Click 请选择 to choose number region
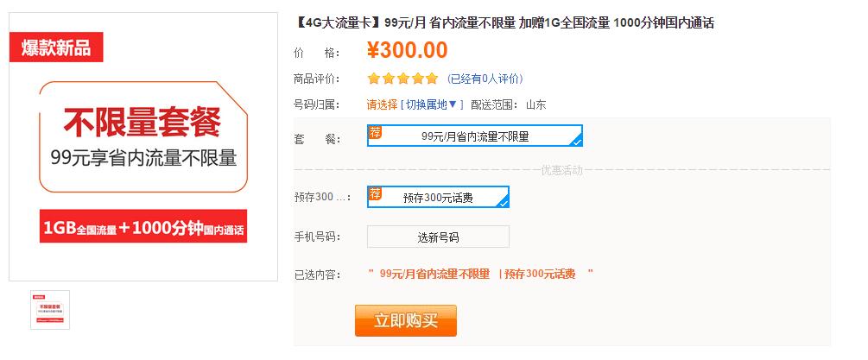The width and height of the screenshot is (868, 360). coord(382,105)
